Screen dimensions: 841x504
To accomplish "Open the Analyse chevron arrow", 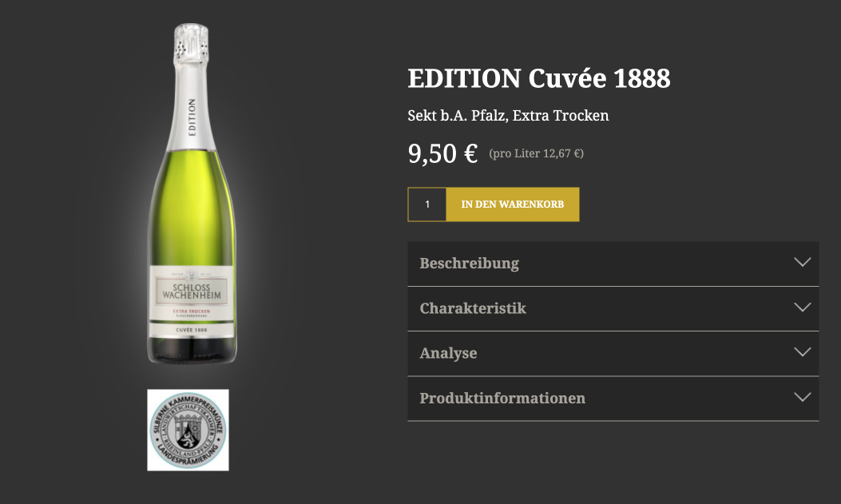I will click(803, 352).
